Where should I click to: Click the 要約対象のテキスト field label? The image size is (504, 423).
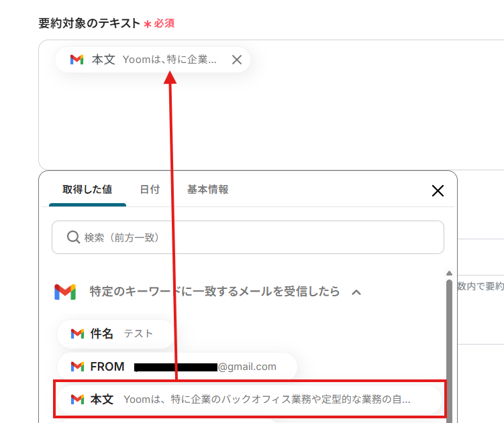tap(89, 23)
